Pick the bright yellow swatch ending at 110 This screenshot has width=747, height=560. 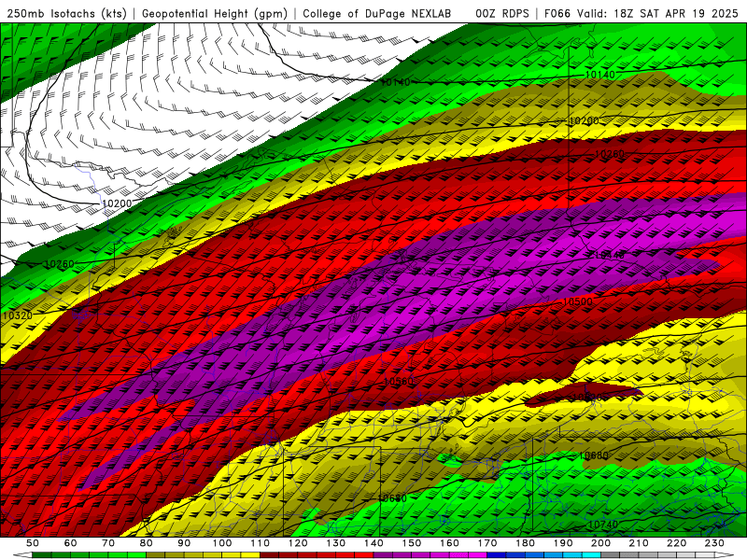(250, 555)
